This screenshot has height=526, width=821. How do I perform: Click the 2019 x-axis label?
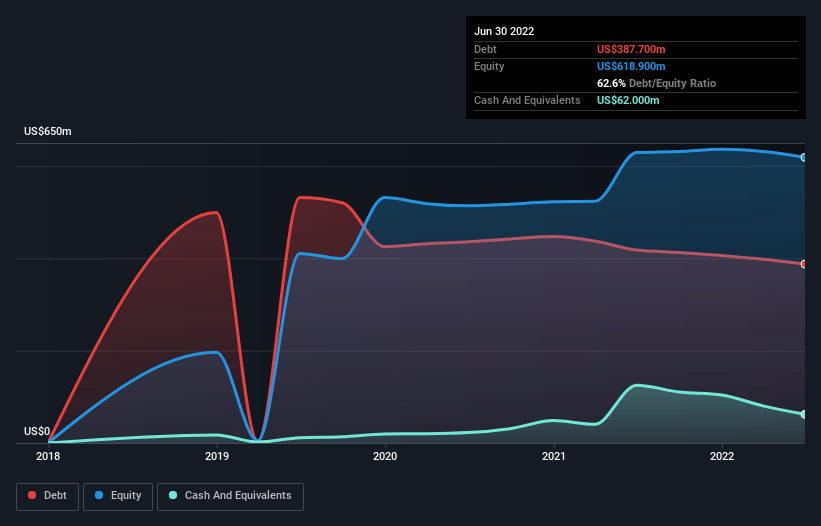(217, 456)
